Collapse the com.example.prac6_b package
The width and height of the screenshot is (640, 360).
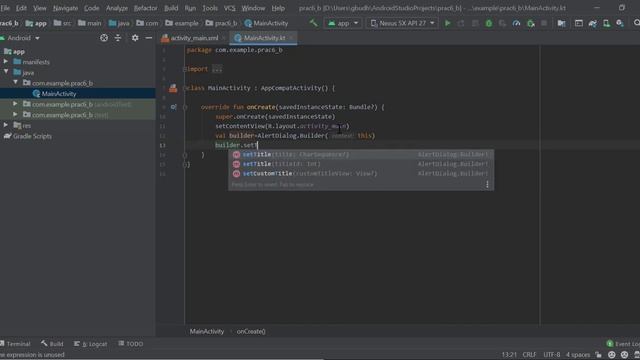tap(16, 82)
